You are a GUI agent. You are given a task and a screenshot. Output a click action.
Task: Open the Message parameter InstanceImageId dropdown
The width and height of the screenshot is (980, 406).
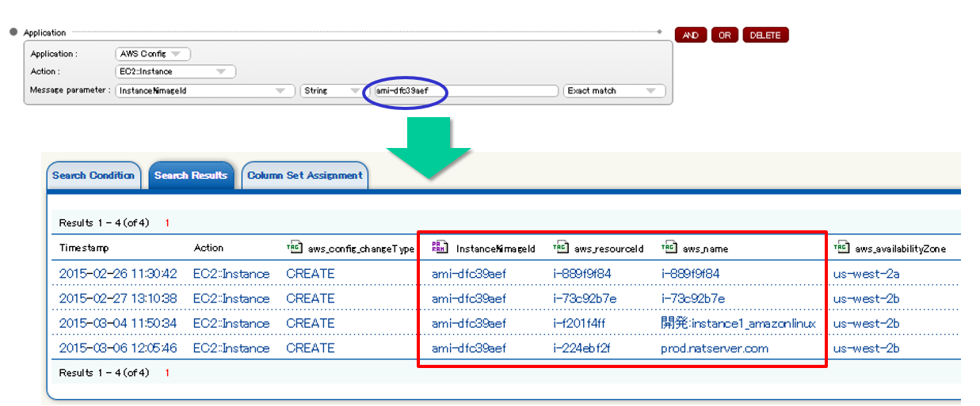(205, 90)
